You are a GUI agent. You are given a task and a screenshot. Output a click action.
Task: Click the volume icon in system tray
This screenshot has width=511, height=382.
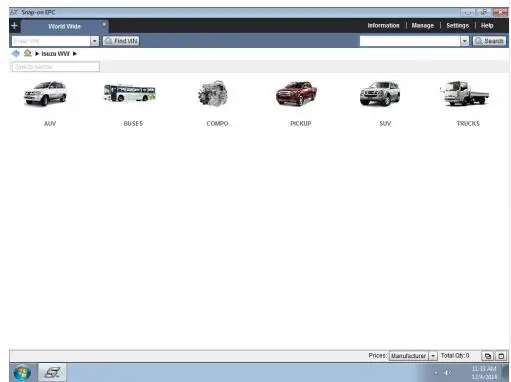point(446,373)
